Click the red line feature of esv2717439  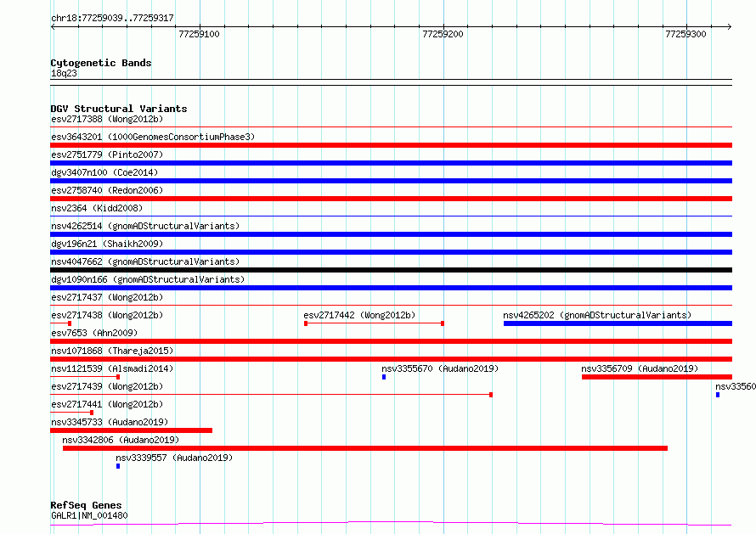(x=272, y=395)
